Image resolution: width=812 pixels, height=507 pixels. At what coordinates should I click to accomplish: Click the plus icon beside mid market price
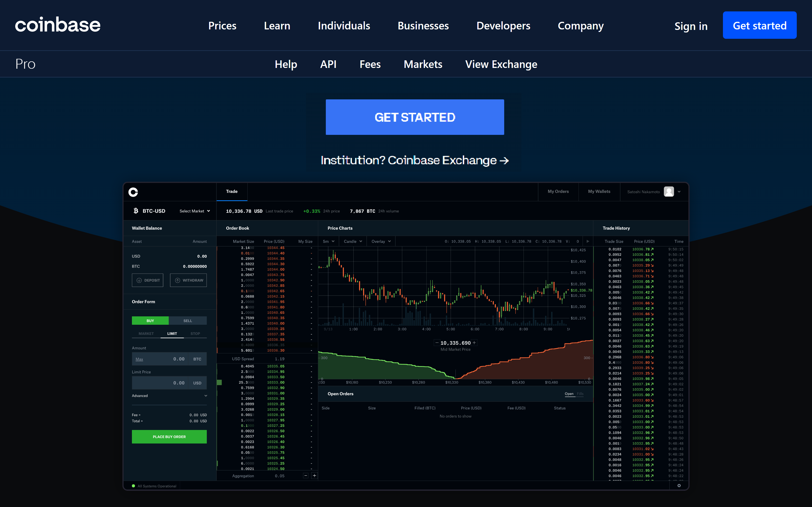point(474,343)
